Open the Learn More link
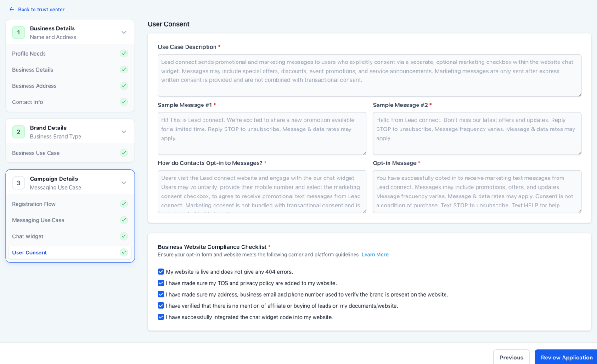The image size is (597, 364). click(375, 254)
